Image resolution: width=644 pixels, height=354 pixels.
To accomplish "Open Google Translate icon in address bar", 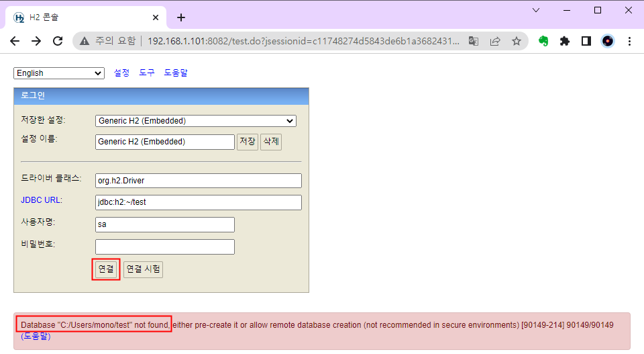I will pos(474,41).
